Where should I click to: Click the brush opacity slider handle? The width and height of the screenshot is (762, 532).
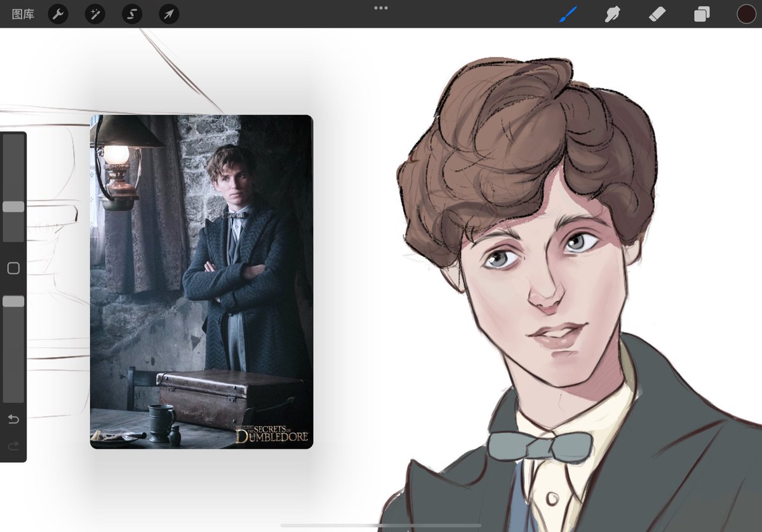coord(13,302)
